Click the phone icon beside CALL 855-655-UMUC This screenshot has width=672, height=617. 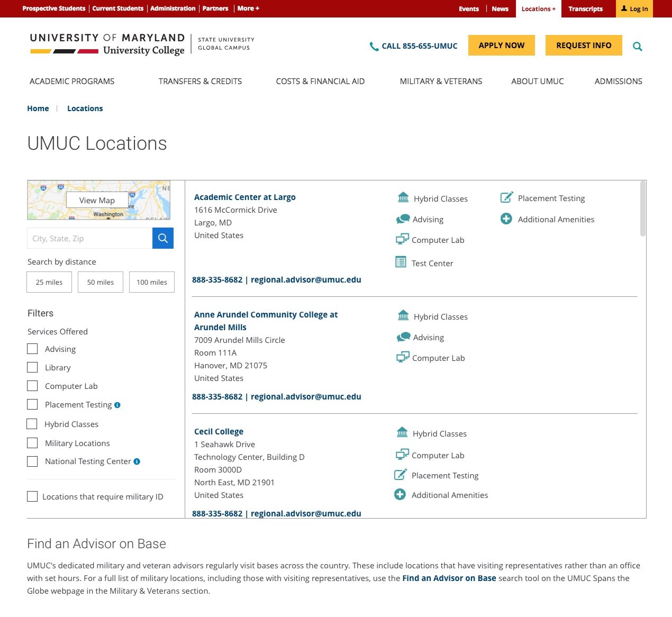click(x=374, y=47)
